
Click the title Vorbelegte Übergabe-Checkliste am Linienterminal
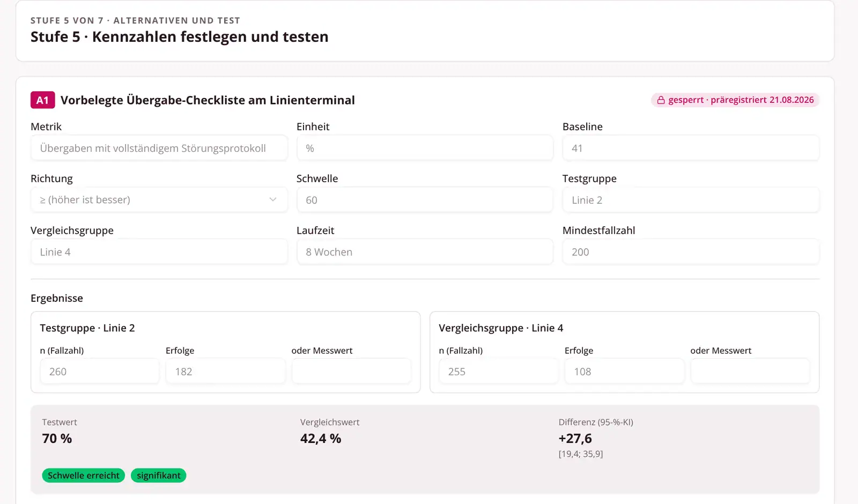(208, 100)
